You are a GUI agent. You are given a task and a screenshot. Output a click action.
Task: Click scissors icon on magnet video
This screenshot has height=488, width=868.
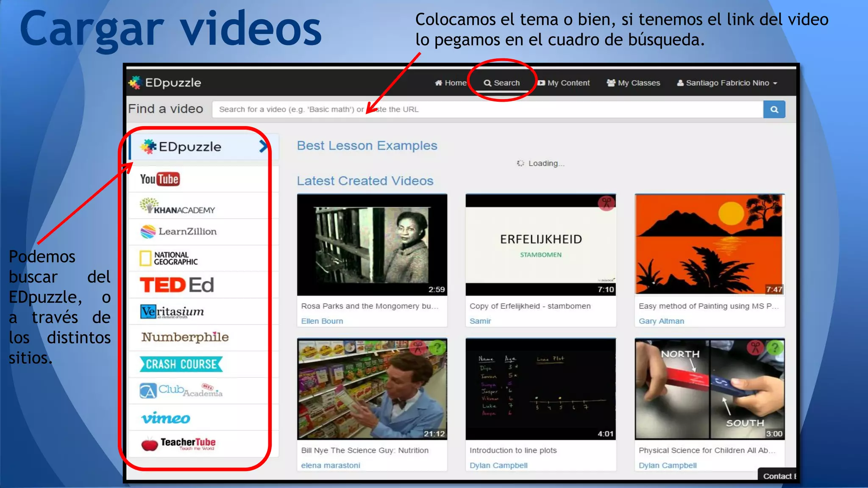point(755,348)
